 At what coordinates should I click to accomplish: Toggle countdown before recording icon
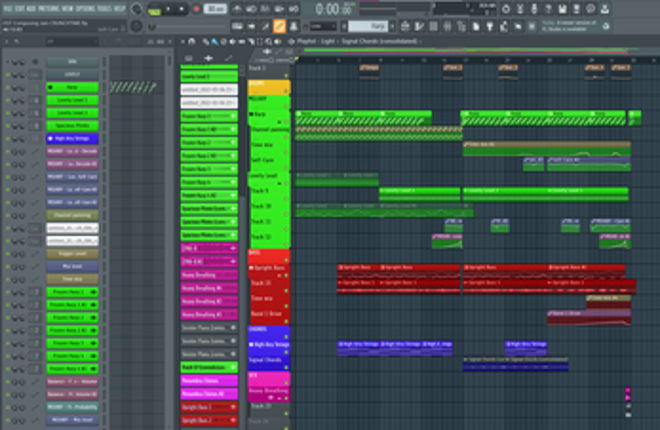(266, 9)
